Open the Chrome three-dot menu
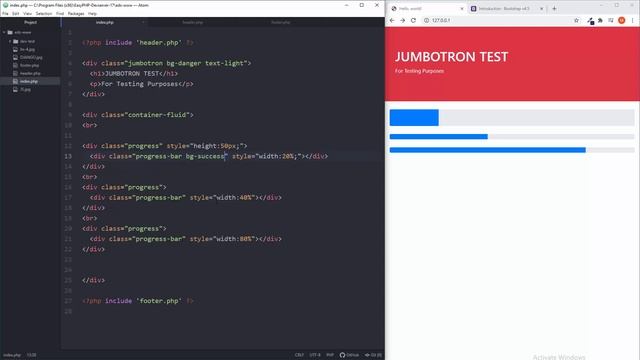Viewport: 640px width, 360px height. pyautogui.click(x=633, y=20)
